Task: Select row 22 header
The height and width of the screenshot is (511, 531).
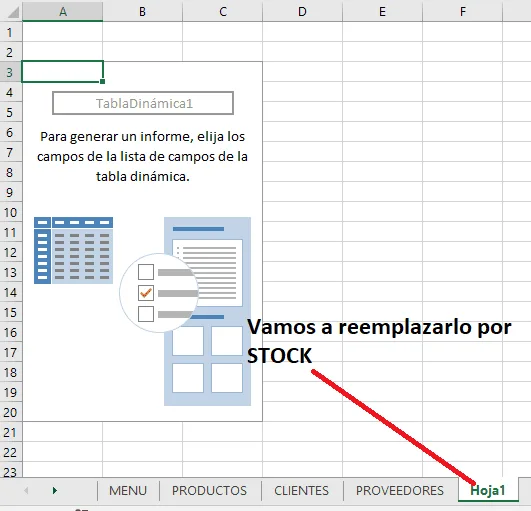Action: coord(10,452)
